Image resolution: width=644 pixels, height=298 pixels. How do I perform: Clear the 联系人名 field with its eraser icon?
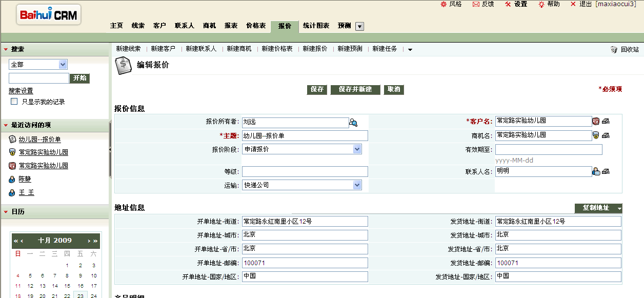click(606, 171)
